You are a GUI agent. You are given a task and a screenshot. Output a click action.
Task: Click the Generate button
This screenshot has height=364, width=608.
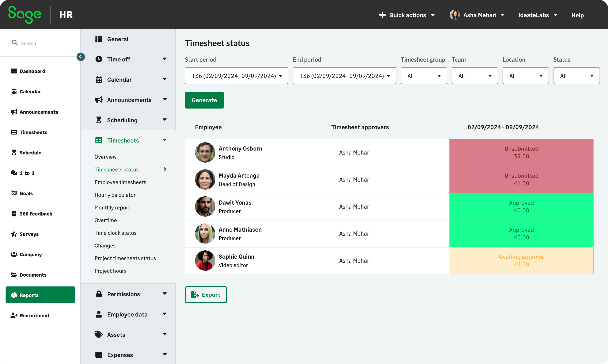pyautogui.click(x=204, y=100)
